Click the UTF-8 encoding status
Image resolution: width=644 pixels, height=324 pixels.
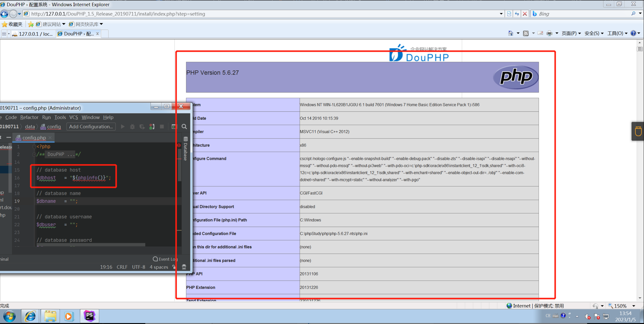click(x=139, y=267)
